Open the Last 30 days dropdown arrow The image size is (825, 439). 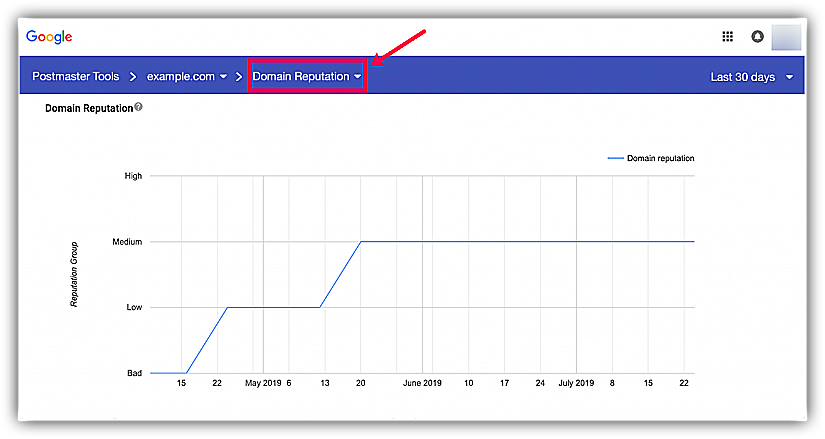[789, 77]
